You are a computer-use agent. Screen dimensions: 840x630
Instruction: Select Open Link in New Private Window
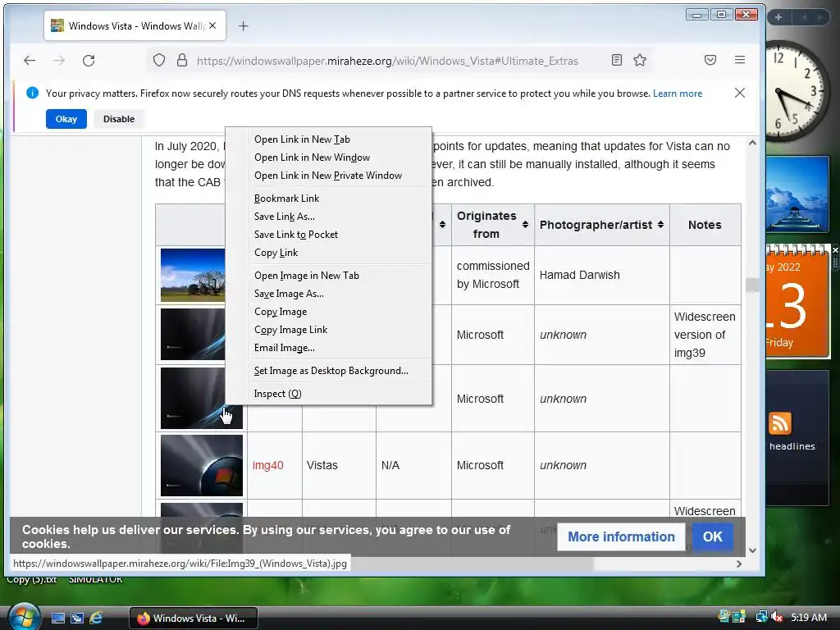tap(328, 176)
